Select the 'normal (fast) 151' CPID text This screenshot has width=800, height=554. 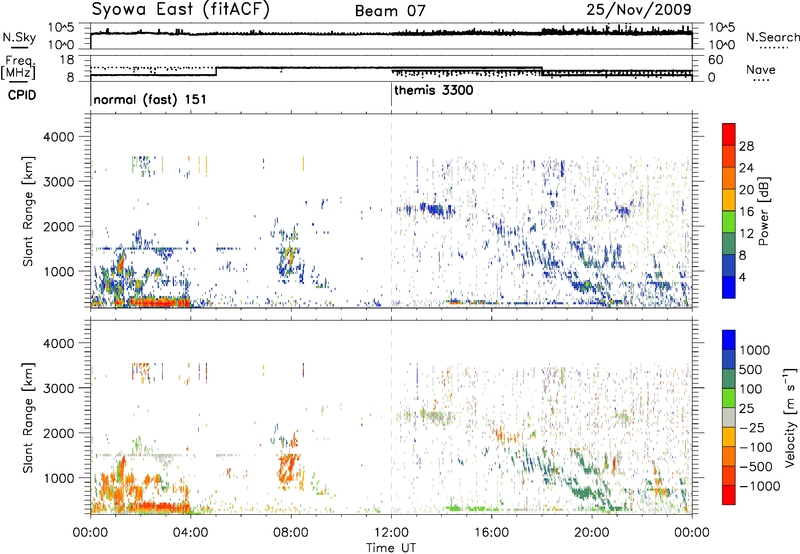coord(150,99)
